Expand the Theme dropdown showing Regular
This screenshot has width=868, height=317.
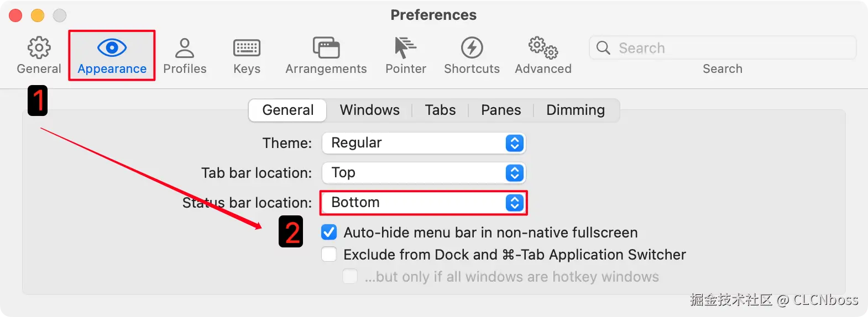tap(423, 143)
